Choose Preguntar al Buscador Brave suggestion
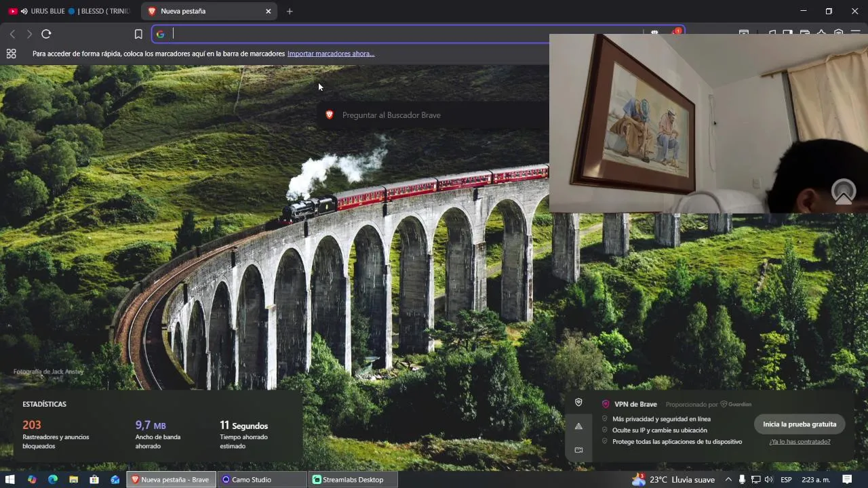 coord(433,115)
